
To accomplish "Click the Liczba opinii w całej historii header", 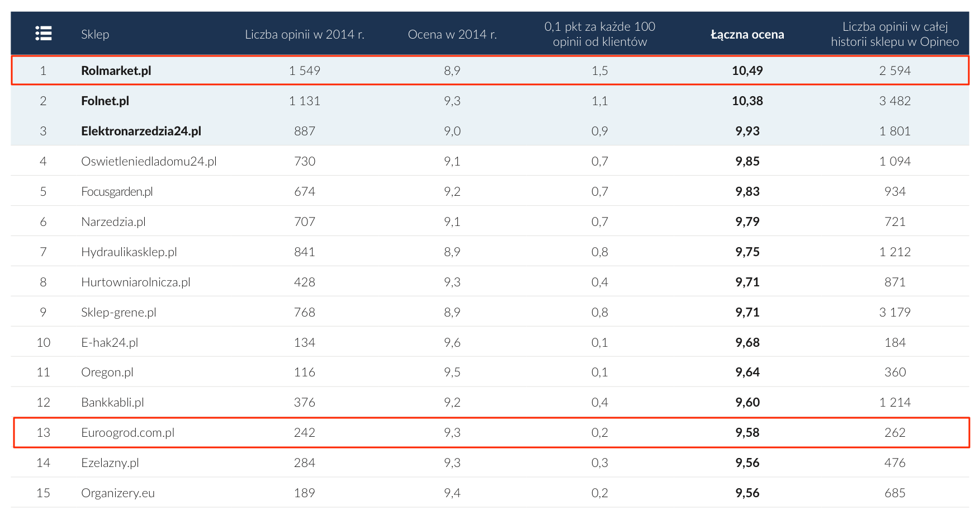I will tap(895, 34).
